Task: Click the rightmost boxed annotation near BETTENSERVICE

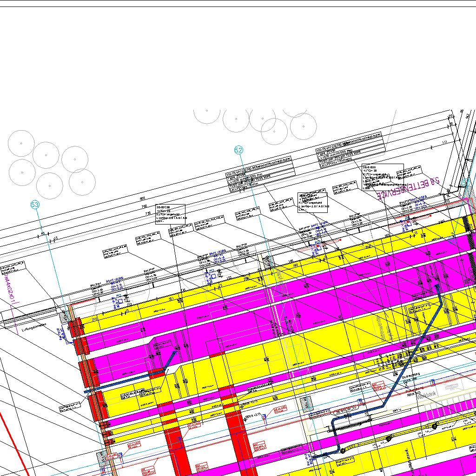Action: tap(383, 177)
